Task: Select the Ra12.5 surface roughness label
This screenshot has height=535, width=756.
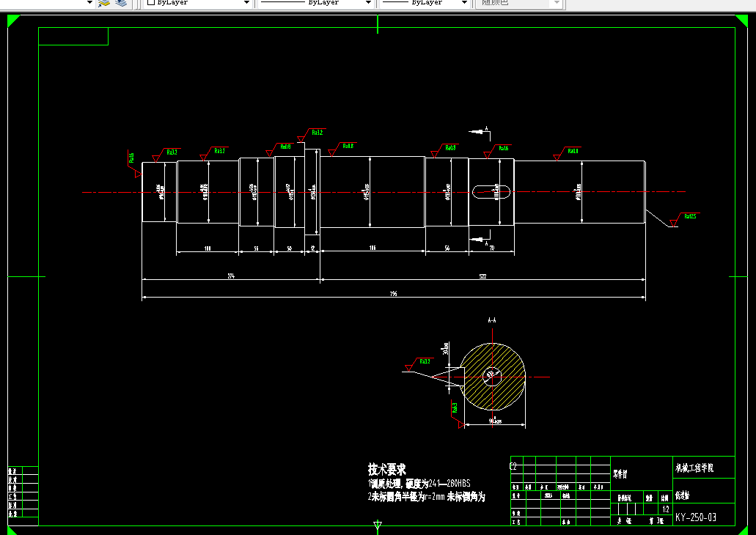Action: [690, 216]
